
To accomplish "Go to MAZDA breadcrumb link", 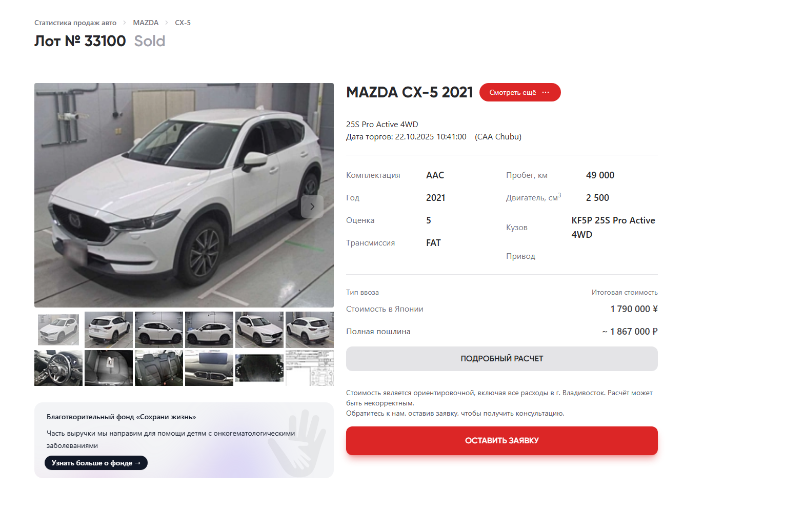I will click(x=146, y=23).
